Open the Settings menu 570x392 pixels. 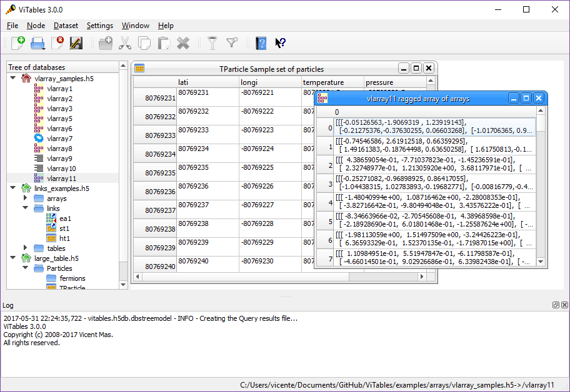click(x=100, y=26)
